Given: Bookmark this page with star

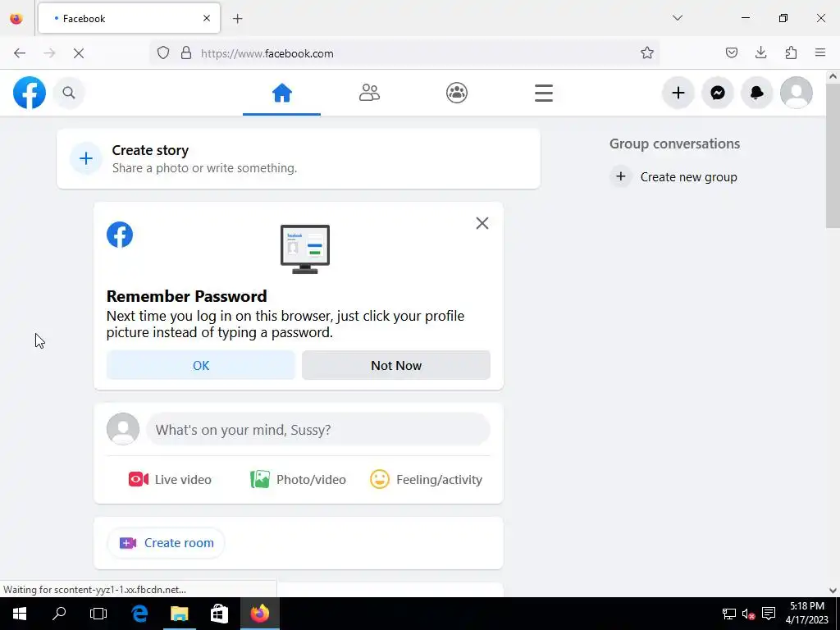Looking at the screenshot, I should (647, 53).
